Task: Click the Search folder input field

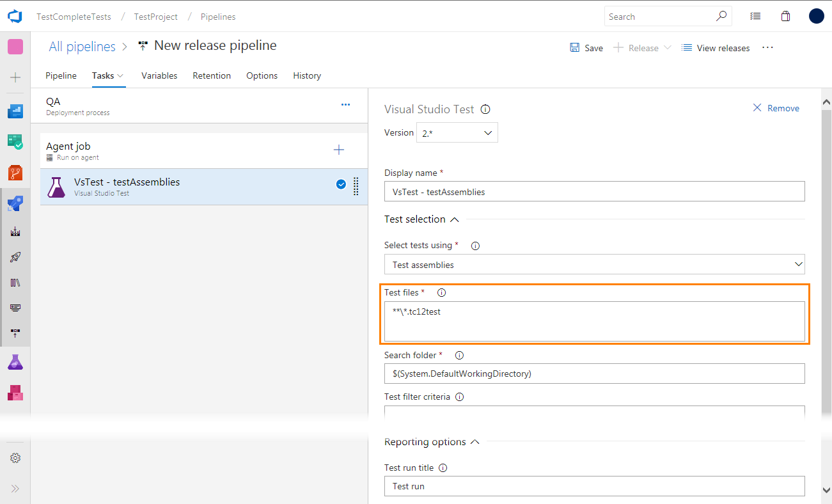Action: [x=595, y=374]
